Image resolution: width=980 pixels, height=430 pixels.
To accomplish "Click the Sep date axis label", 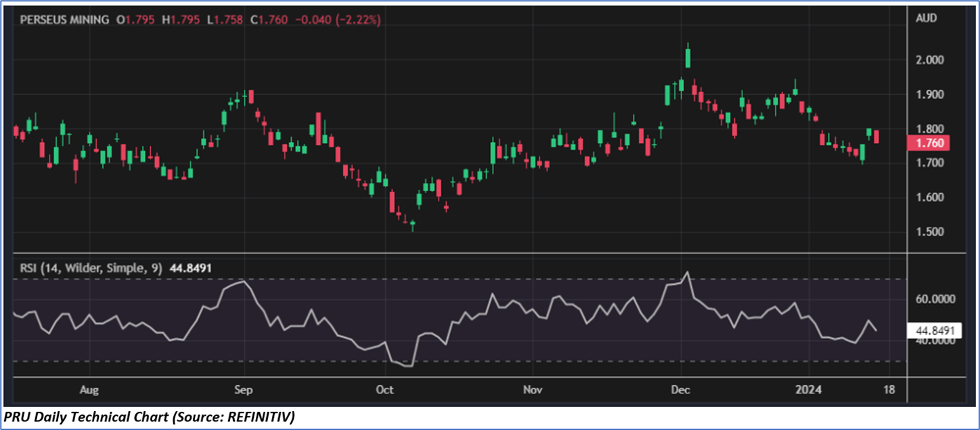I will (243, 390).
